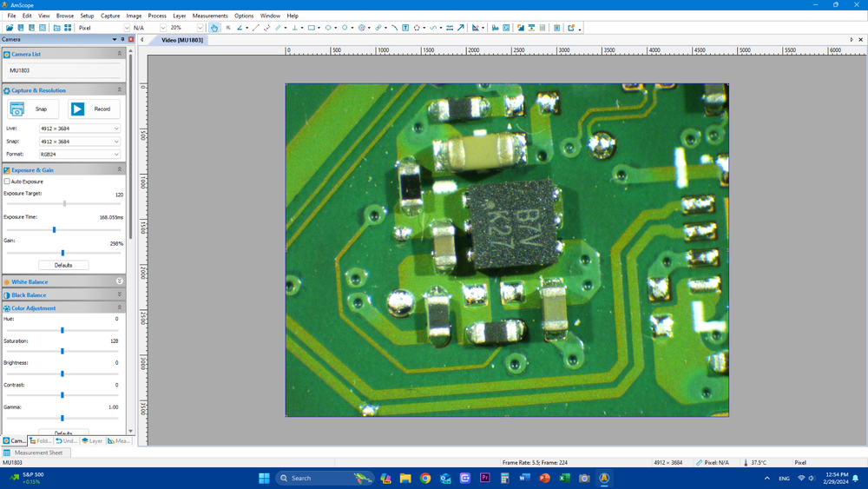The image size is (868, 489).
Task: Expand the White Balance section
Action: point(120,281)
